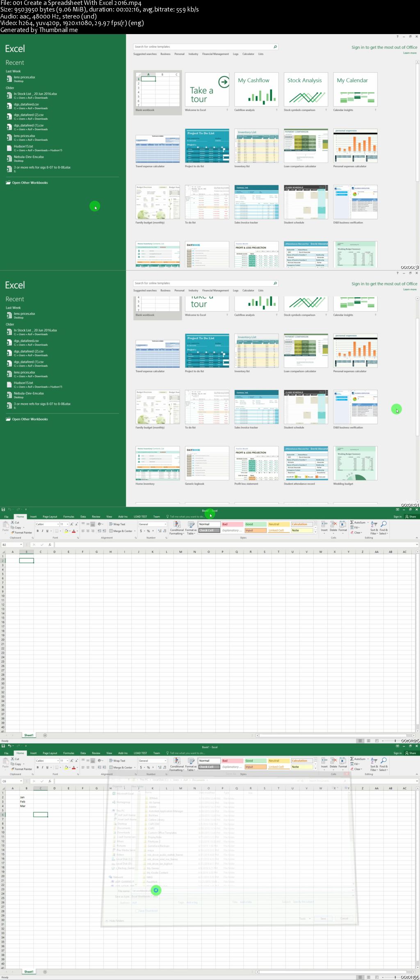
Task: Open font name Calibri dropdown in third frame
Action: point(57,524)
